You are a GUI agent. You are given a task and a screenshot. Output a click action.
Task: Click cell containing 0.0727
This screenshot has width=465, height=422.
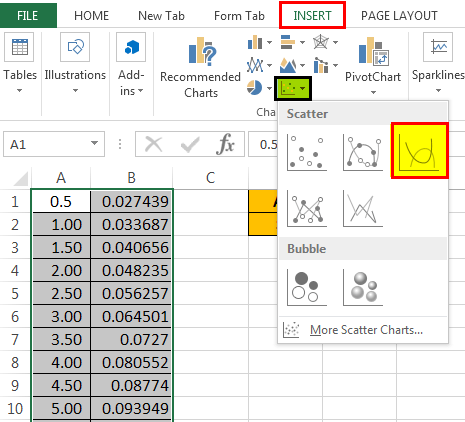(131, 340)
